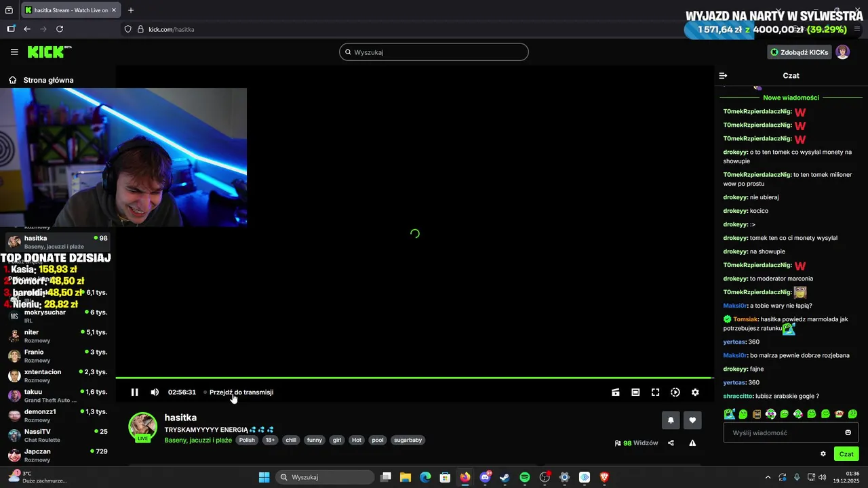Collapse the chat panel
This screenshot has width=868, height=488.
[723, 76]
